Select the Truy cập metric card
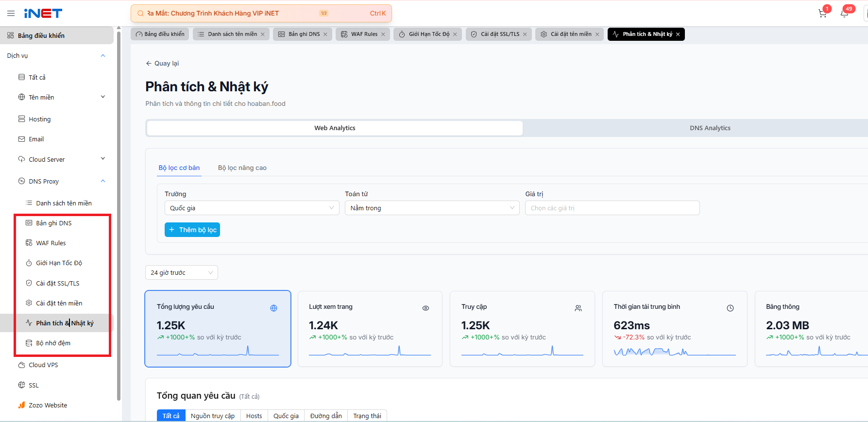Image resolution: width=868 pixels, height=422 pixels. (x=522, y=329)
